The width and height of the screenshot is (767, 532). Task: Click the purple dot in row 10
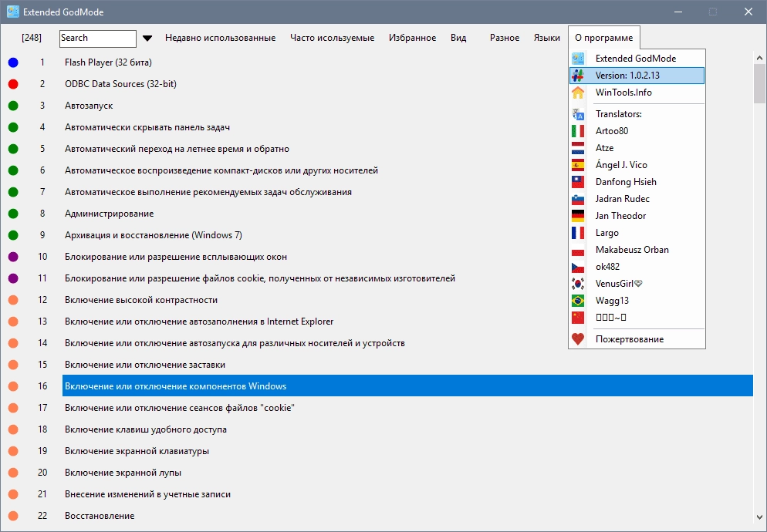pos(13,257)
